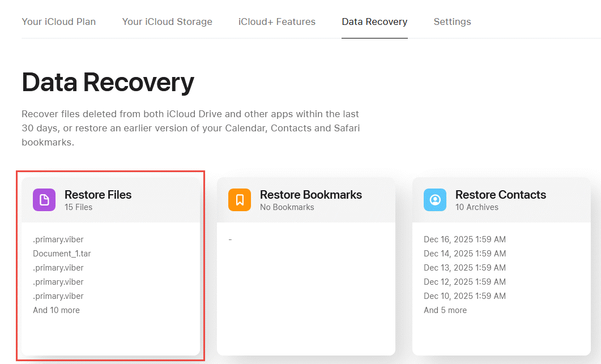Select the Dec 10, 2025 contacts archive
This screenshot has height=364, width=601.
[465, 296]
